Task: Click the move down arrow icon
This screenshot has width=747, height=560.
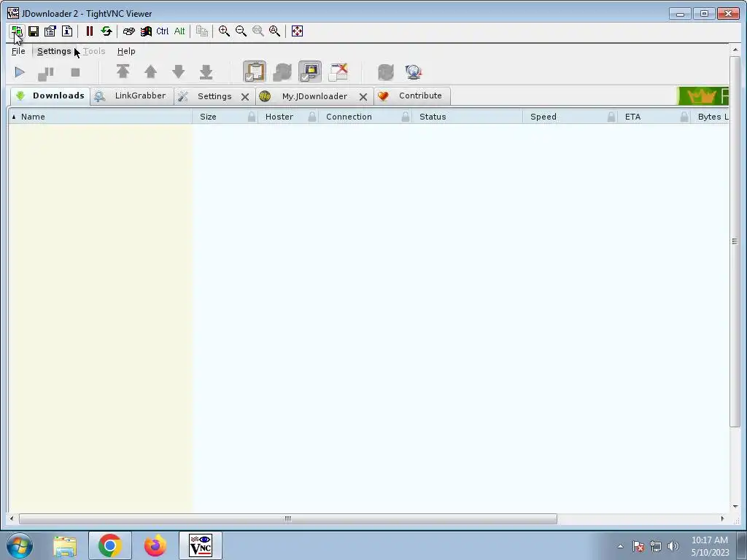Action: [178, 72]
